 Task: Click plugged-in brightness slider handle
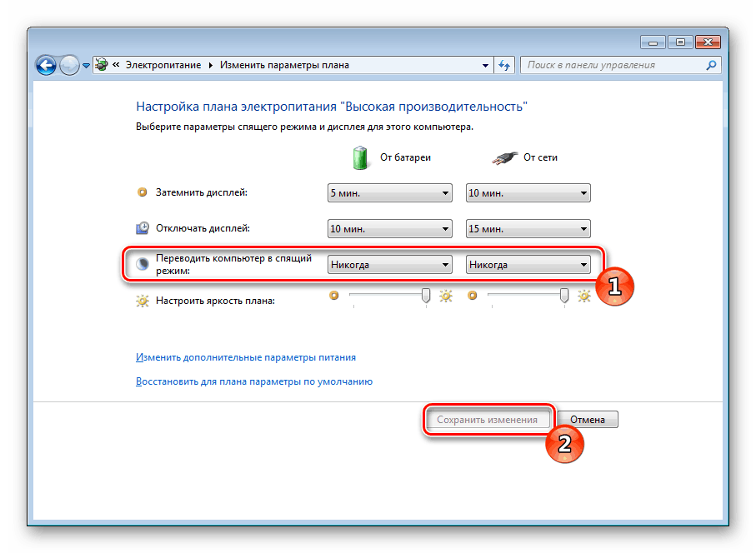pos(564,296)
